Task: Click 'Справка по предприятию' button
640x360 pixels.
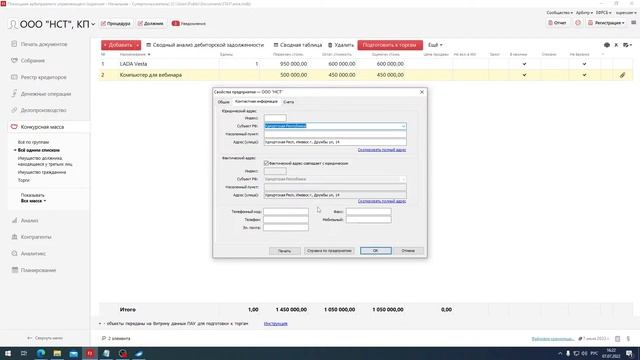Action: 329,251
